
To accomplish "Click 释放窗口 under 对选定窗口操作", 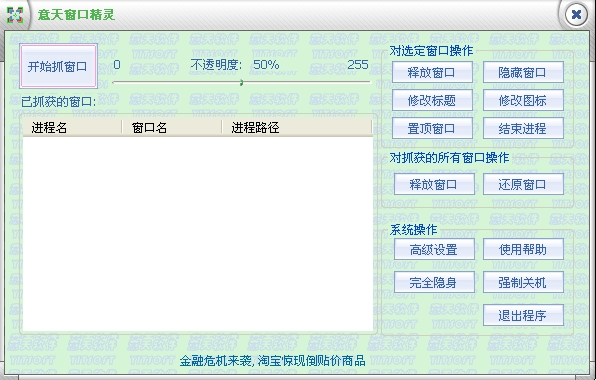I will [432, 72].
